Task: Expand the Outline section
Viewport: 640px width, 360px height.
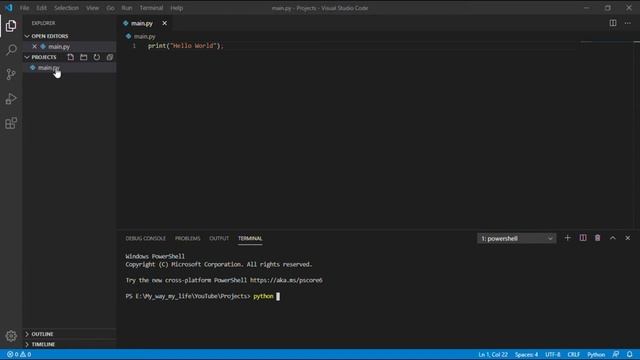Action: tap(27, 334)
